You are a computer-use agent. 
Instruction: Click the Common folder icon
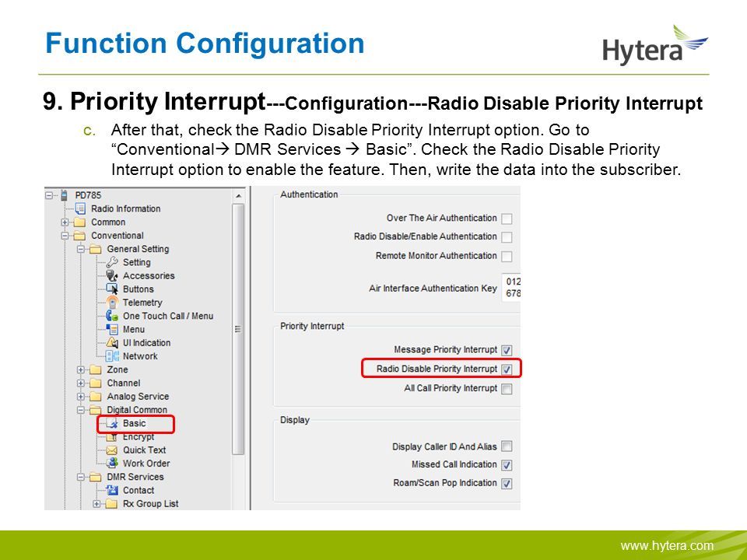[79, 222]
